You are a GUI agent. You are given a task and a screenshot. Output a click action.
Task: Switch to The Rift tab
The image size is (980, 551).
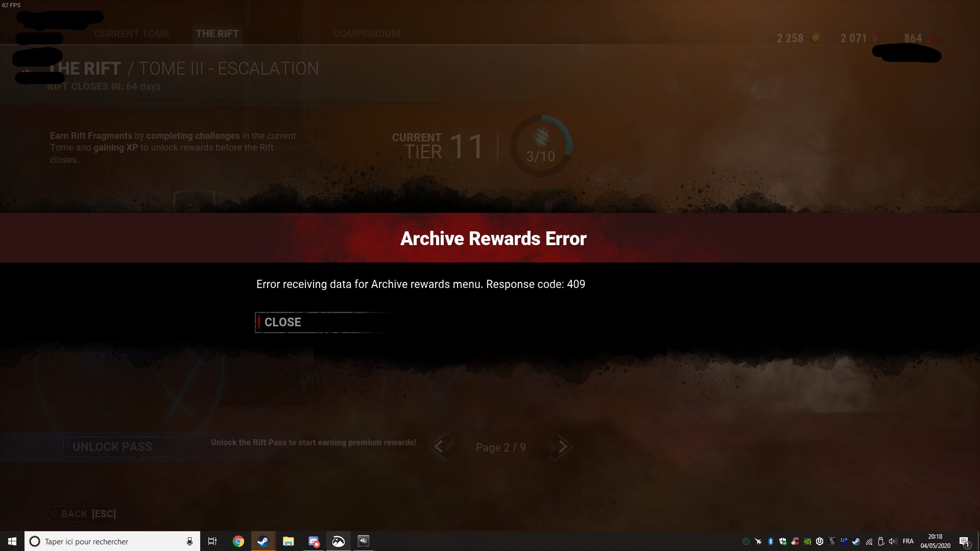click(x=217, y=34)
